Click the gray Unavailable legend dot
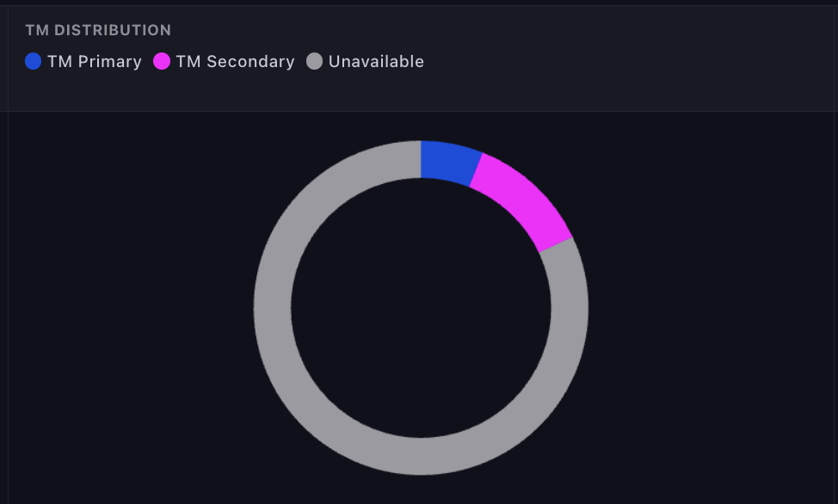The height and width of the screenshot is (504, 838). [315, 61]
